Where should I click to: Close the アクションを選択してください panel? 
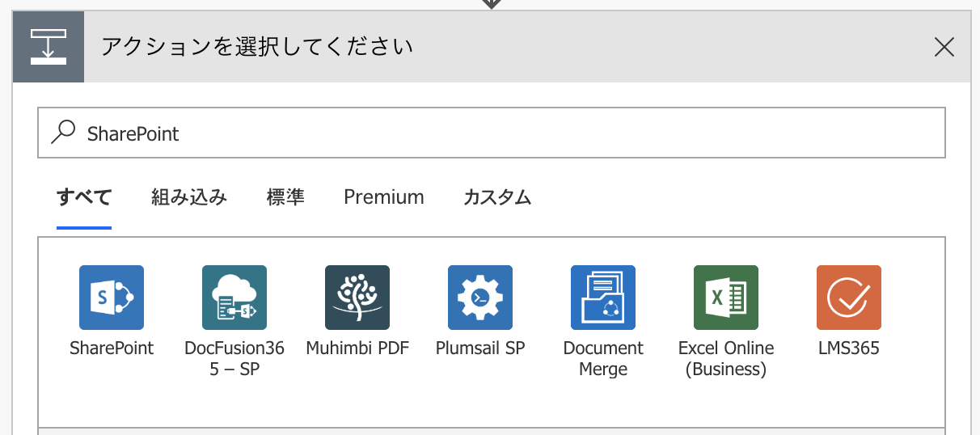944,48
